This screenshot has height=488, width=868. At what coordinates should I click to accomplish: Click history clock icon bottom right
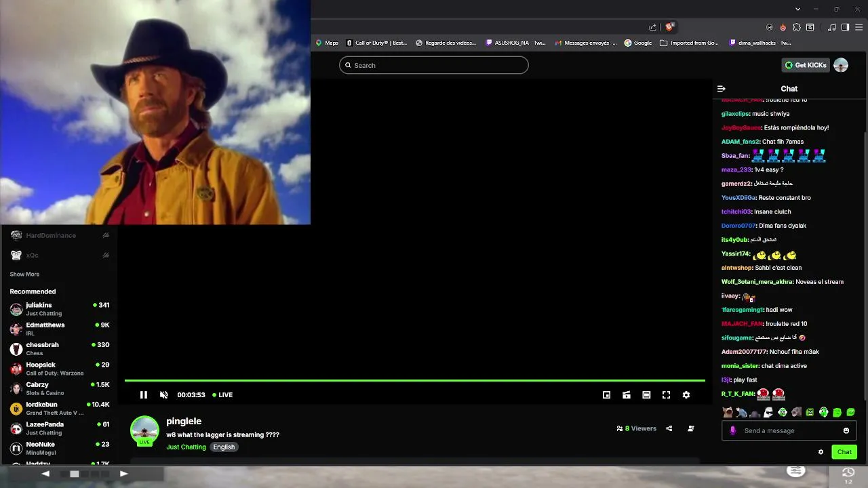pyautogui.click(x=848, y=472)
